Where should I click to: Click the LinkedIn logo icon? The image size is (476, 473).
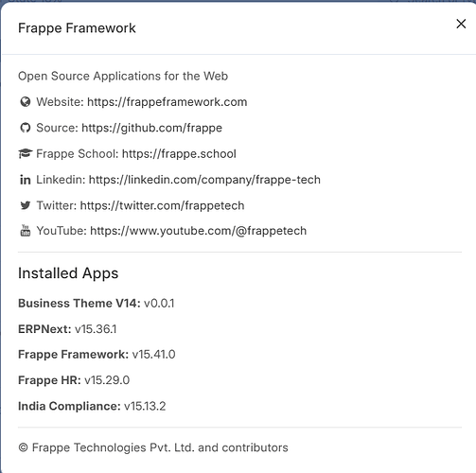(26, 180)
